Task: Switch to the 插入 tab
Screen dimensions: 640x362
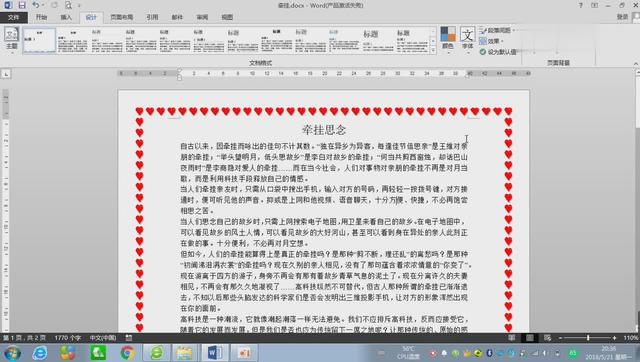Action: 66,17
